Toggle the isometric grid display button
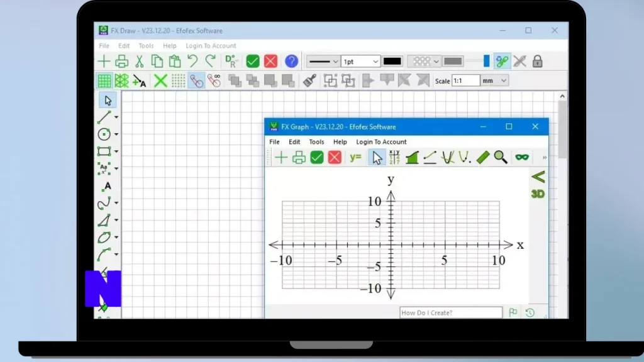Image resolution: width=644 pixels, height=362 pixels. [121, 80]
